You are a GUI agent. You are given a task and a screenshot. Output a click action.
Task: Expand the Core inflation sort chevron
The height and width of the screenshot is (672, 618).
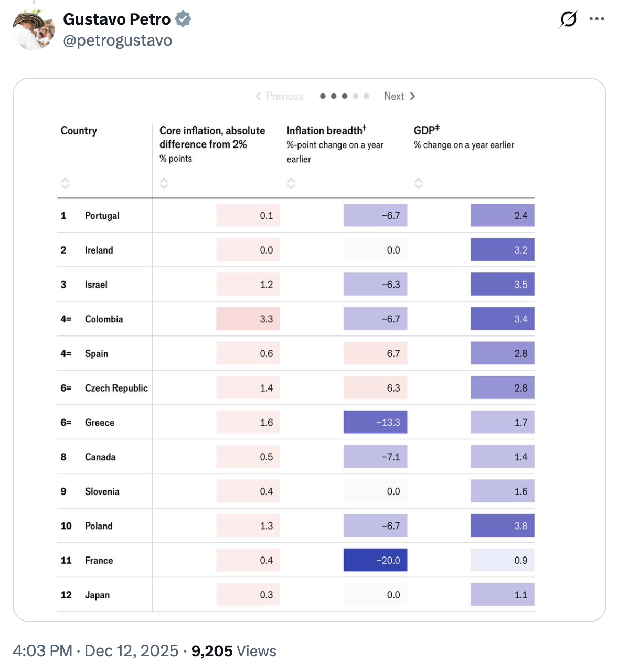click(164, 183)
